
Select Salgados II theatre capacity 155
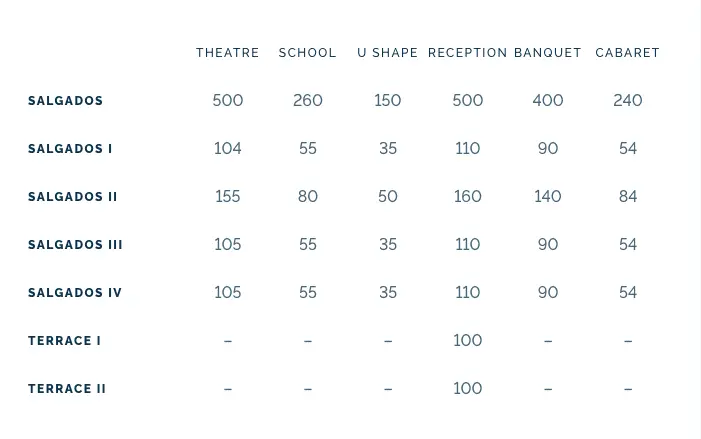227,196
